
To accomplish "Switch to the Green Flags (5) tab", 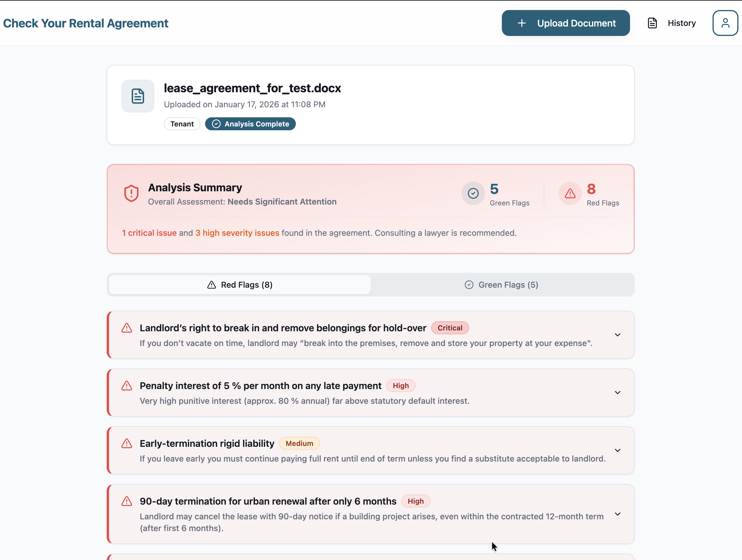I will (501, 284).
